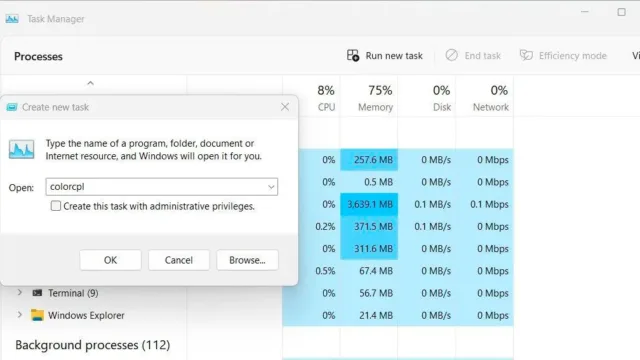Close the Create new task dialog
Image resolution: width=640 pixels, height=360 pixels.
click(x=285, y=107)
